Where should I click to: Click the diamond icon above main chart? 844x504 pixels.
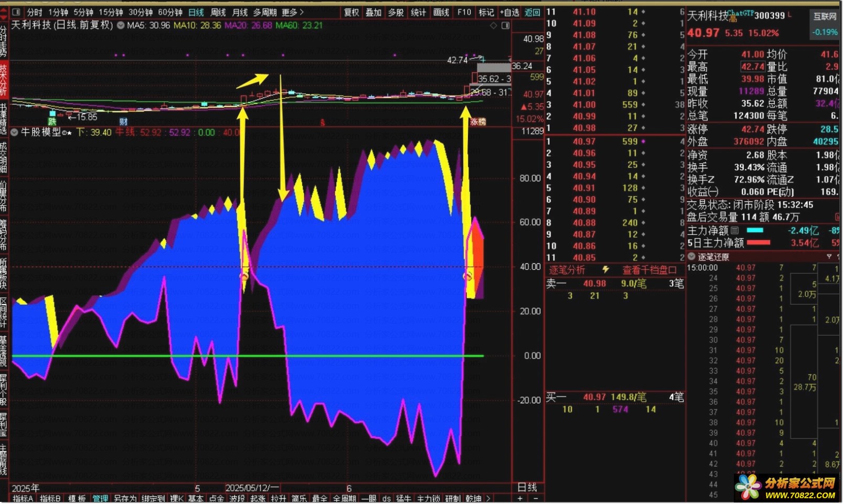tap(493, 25)
